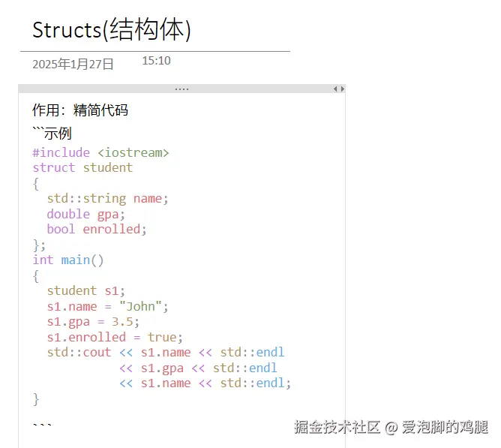Click the left arrow on the container bar
Viewport: 501px width, 448px height.
click(335, 89)
